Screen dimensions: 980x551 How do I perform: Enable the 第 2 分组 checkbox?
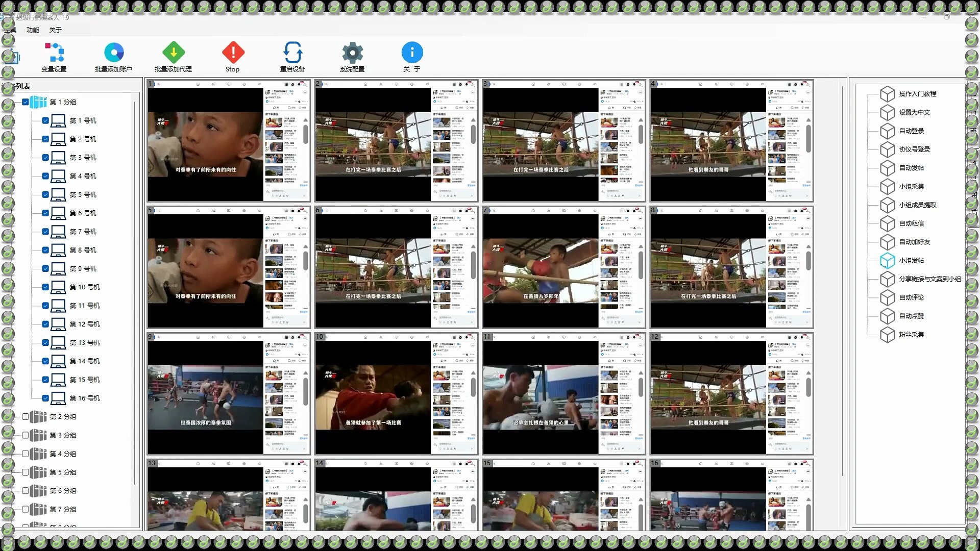(25, 417)
